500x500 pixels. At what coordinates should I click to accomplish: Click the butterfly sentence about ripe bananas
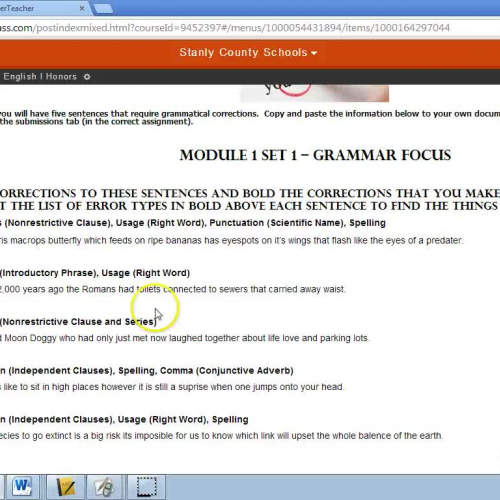coord(231,240)
